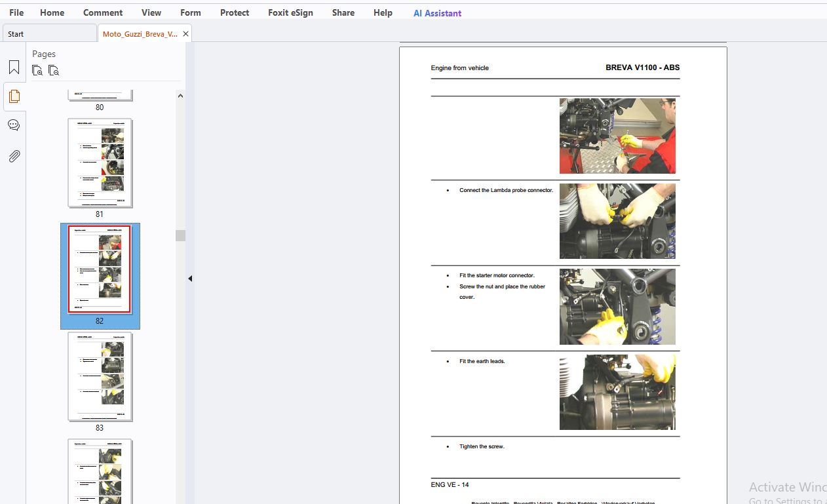Open the Form ribbon tab
827x504 pixels.
(191, 12)
